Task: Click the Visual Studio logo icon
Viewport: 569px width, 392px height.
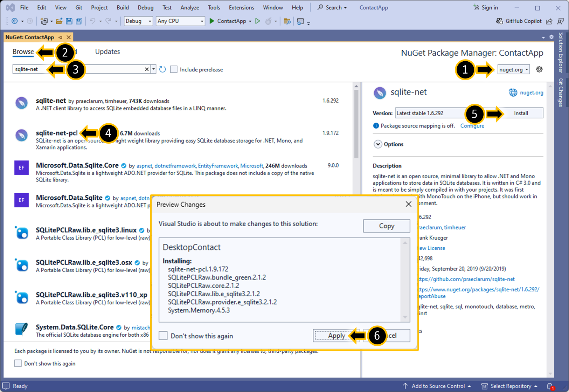Action: click(x=11, y=7)
